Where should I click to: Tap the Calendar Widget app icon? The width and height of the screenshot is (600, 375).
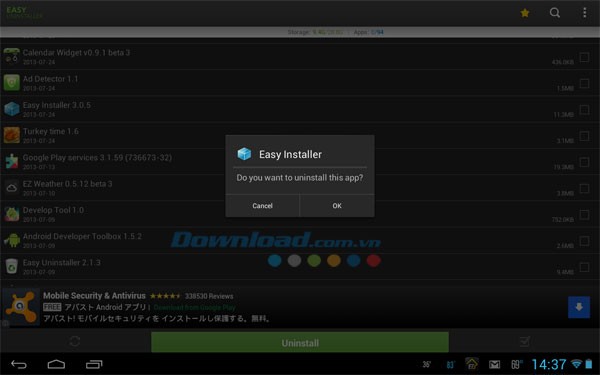12,56
